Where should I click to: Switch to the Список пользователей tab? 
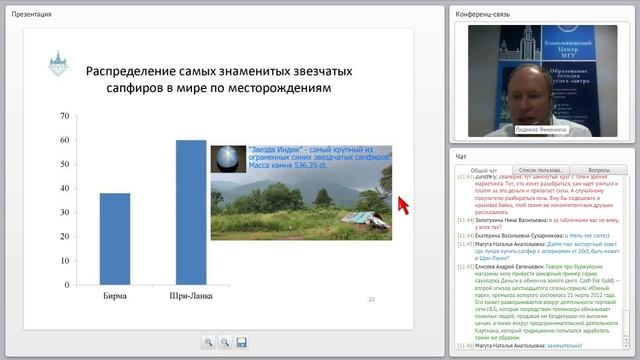[x=541, y=170]
